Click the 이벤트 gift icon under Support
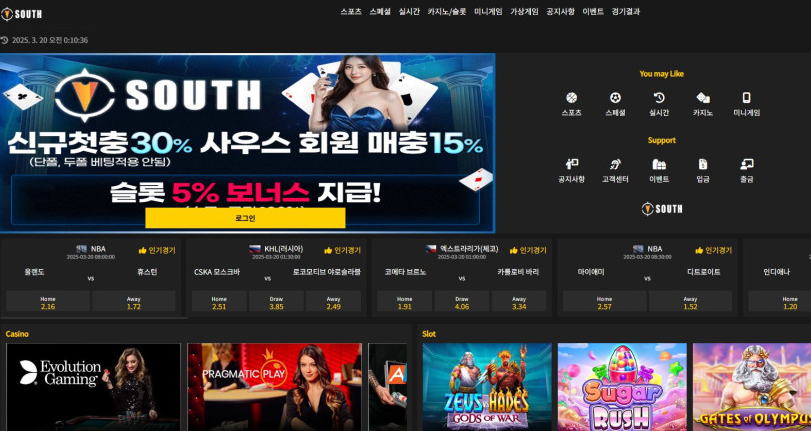Screen dimensions: 811x431 coord(659,164)
